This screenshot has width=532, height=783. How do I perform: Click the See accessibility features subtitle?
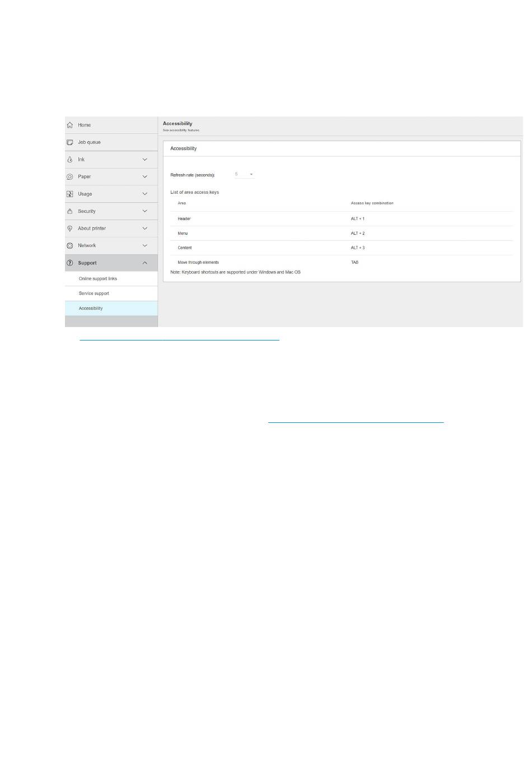pyautogui.click(x=181, y=130)
